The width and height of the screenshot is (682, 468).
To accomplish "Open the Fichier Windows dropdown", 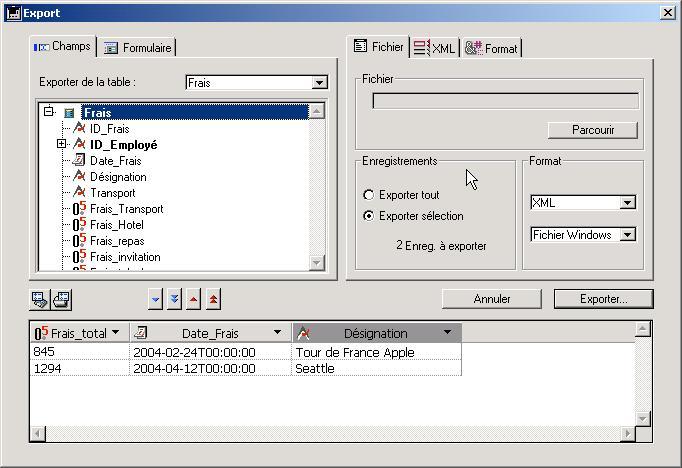I will coord(627,235).
